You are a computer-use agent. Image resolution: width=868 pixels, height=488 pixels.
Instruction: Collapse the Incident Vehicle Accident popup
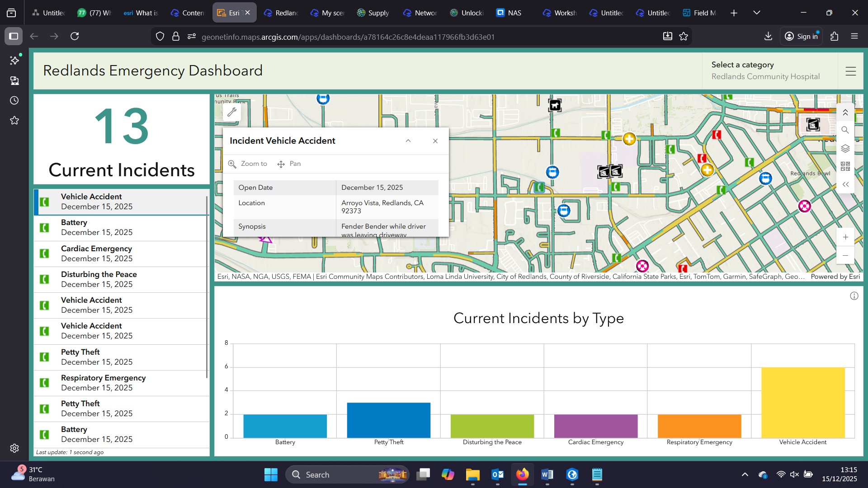(x=408, y=141)
